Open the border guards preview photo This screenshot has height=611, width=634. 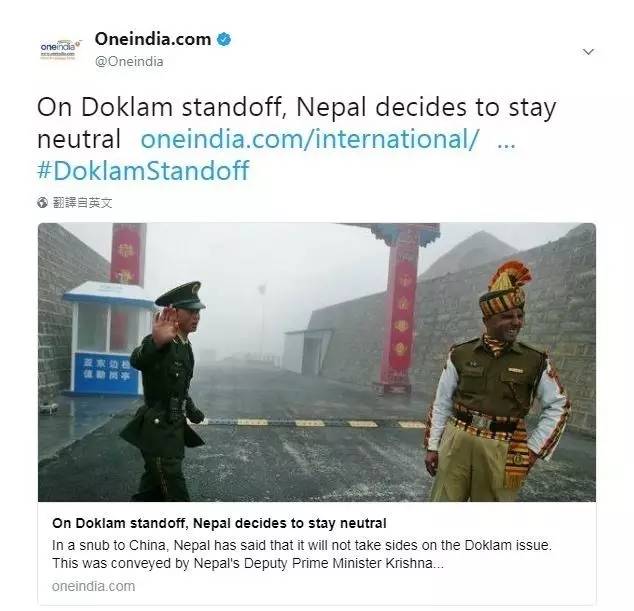(x=317, y=362)
